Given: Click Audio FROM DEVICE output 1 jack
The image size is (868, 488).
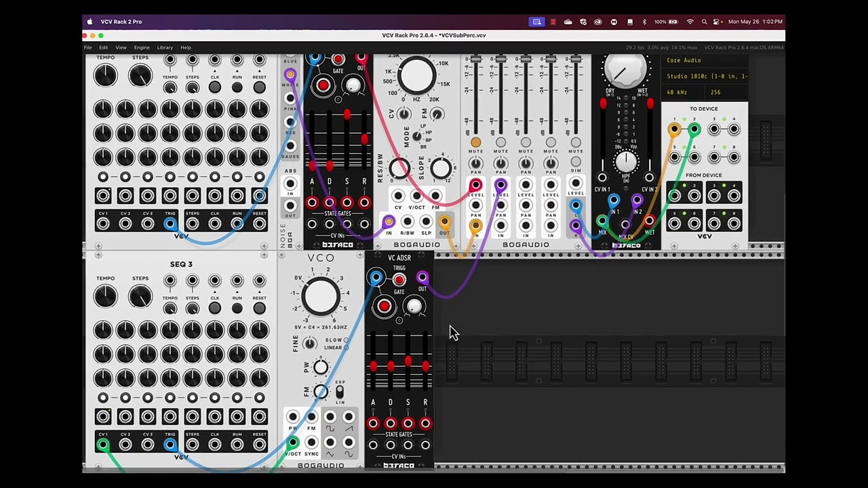Looking at the screenshot, I should 674,197.
